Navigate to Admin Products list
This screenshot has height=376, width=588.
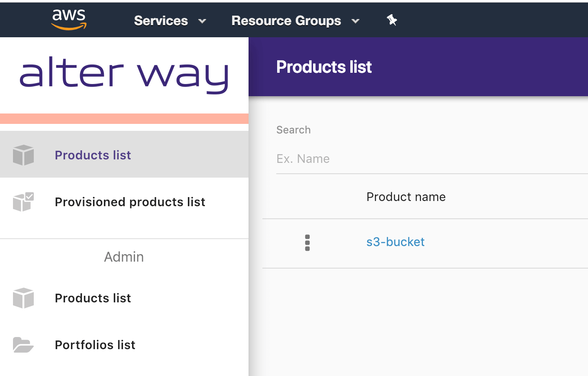93,298
